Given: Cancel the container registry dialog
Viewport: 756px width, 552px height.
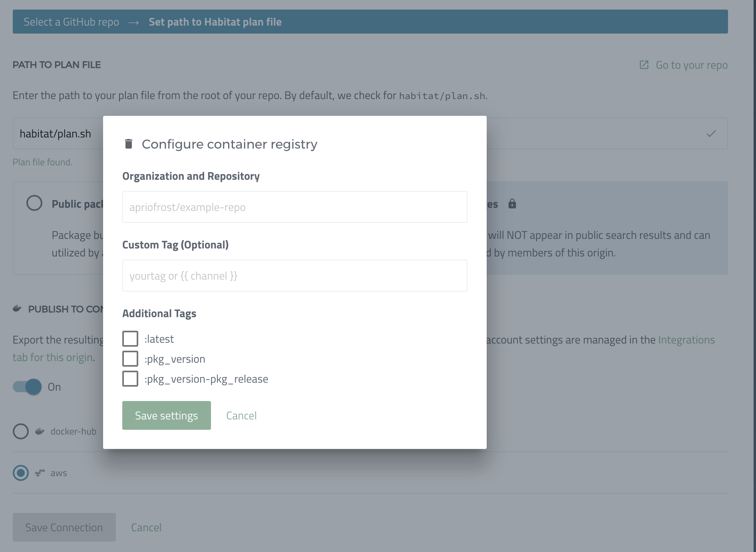Looking at the screenshot, I should (x=241, y=415).
